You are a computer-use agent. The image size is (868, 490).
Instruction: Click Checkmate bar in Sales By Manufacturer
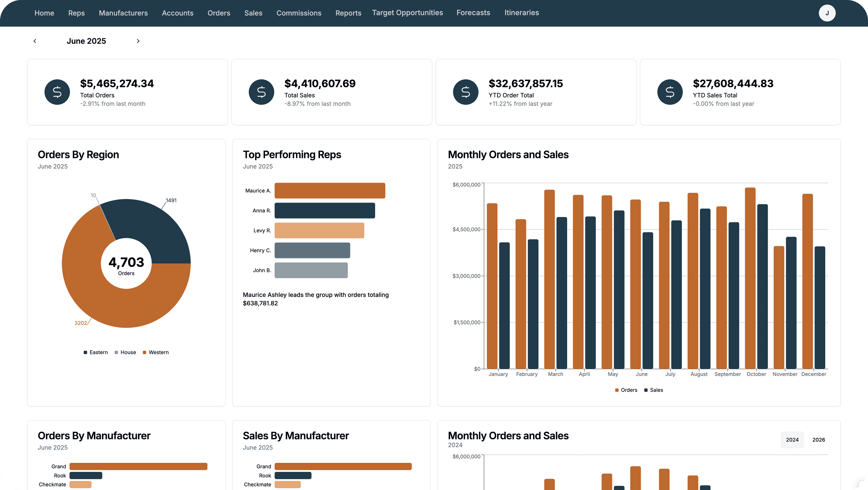click(288, 484)
